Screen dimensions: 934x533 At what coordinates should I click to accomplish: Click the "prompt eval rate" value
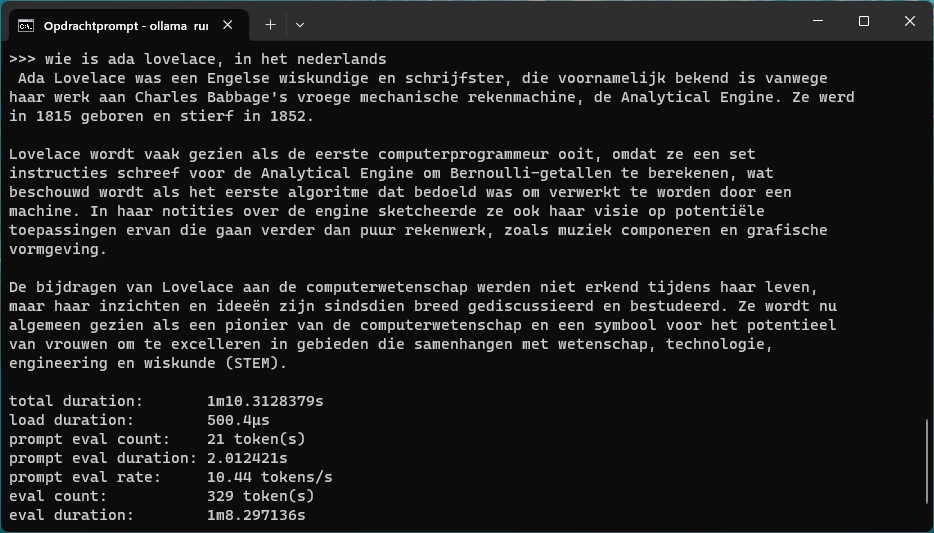(270, 477)
